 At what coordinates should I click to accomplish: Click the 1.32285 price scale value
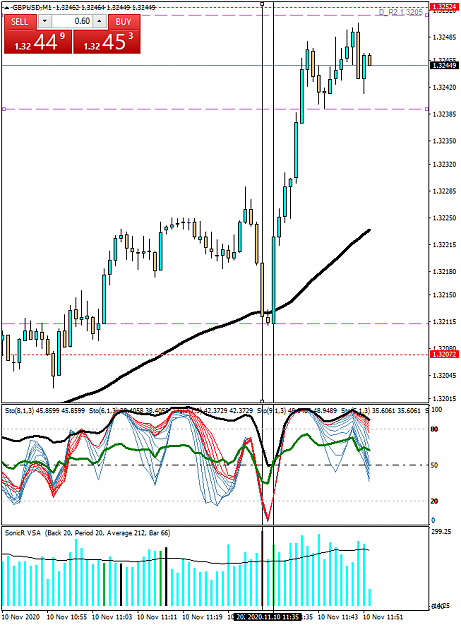(444, 191)
